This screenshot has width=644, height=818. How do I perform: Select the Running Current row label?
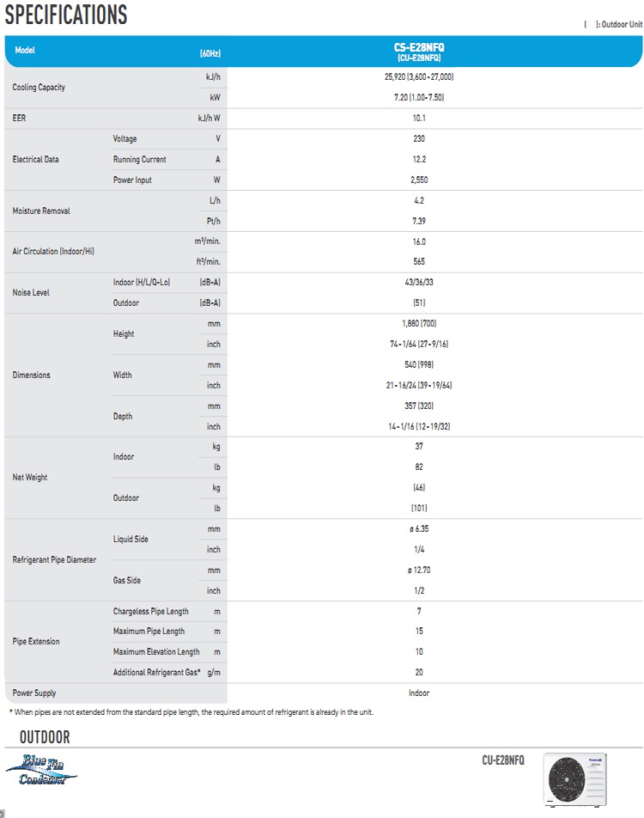pos(140,160)
